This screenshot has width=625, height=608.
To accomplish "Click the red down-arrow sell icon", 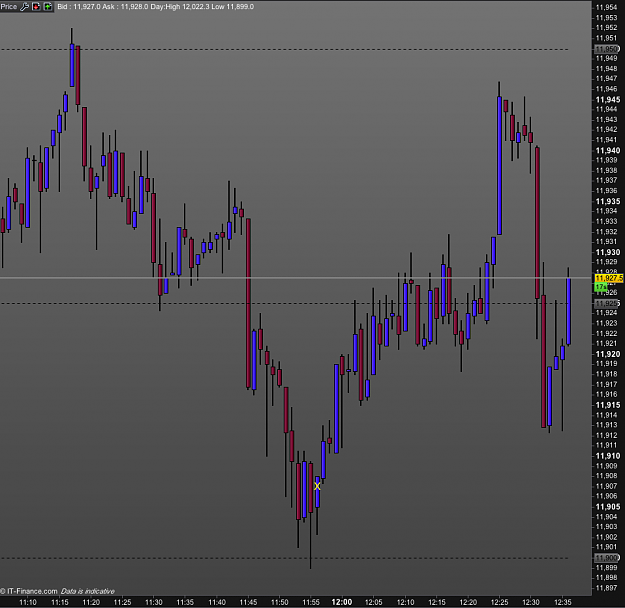I will [x=36, y=6].
